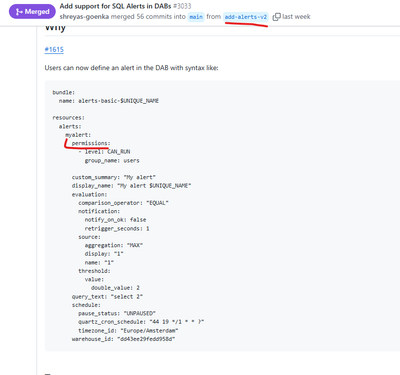Click the Merged status badge
The image size is (400, 375).
coord(32,12)
